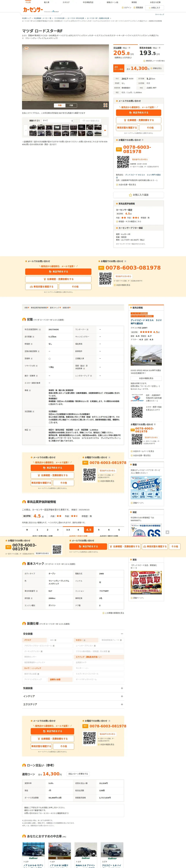186x868 pixels.
Task: Open お店のホームページを見る link
Action: point(142,451)
